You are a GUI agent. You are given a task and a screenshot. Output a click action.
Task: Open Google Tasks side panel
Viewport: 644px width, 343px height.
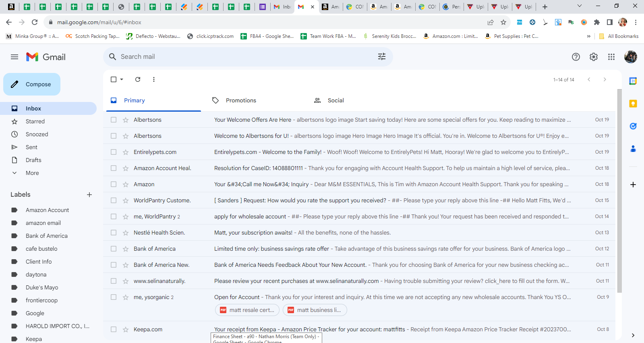633,126
